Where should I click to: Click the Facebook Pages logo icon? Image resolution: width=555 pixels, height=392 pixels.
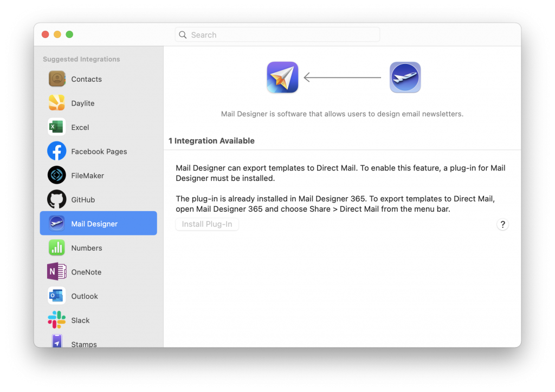[56, 151]
